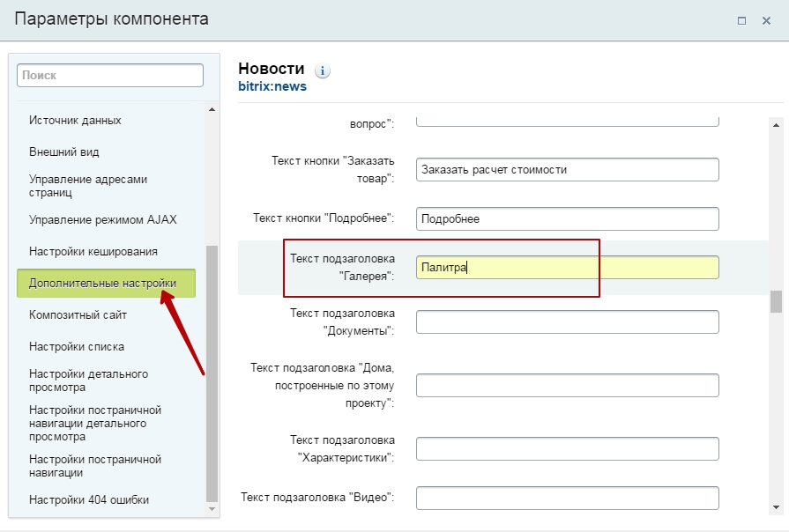Open the Источник данных section
Screen dimensions: 789x532
pyautogui.click(x=75, y=120)
